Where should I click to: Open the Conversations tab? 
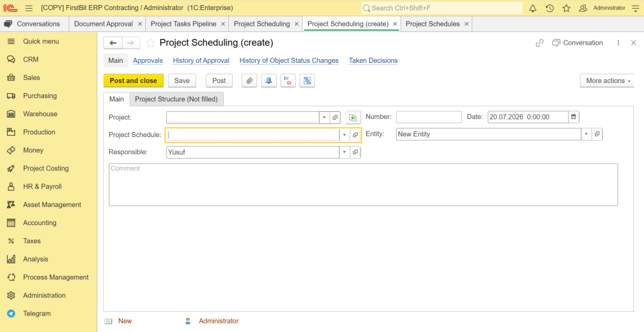pos(35,24)
